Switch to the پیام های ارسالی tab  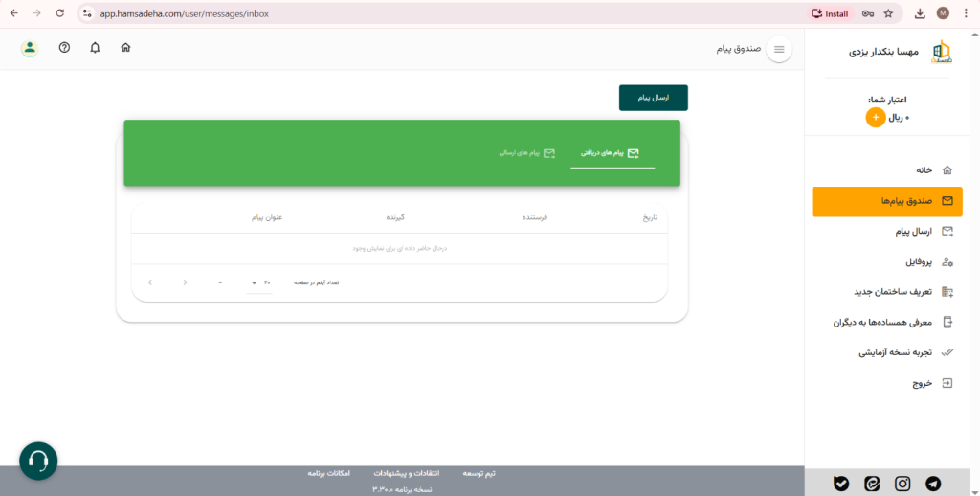coord(526,153)
